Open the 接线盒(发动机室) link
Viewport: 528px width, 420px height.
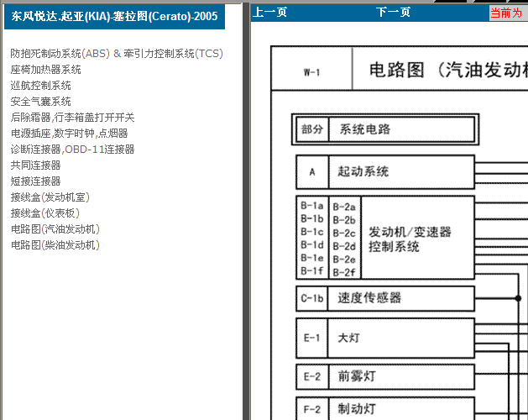point(50,197)
